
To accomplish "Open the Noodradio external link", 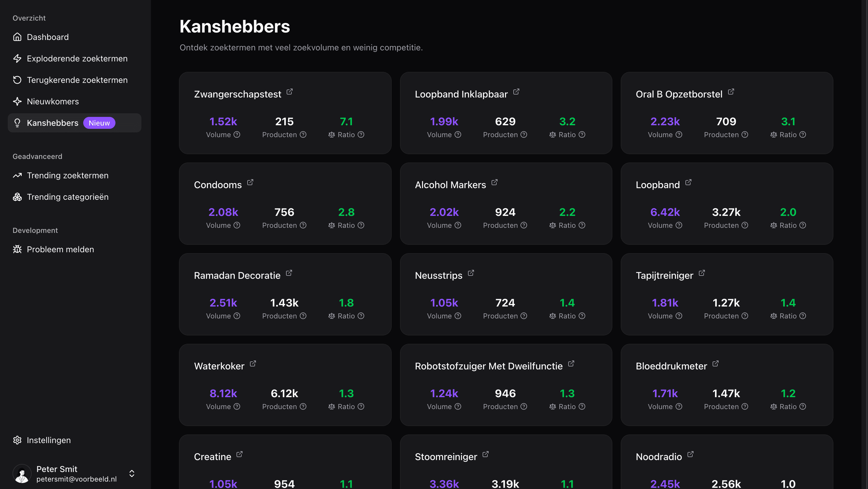I will coord(691,454).
